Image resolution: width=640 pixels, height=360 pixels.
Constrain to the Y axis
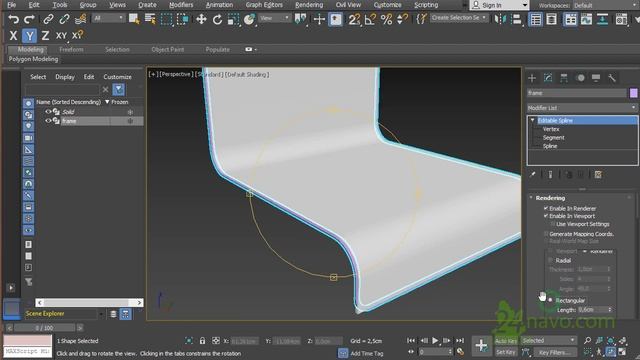pos(29,36)
